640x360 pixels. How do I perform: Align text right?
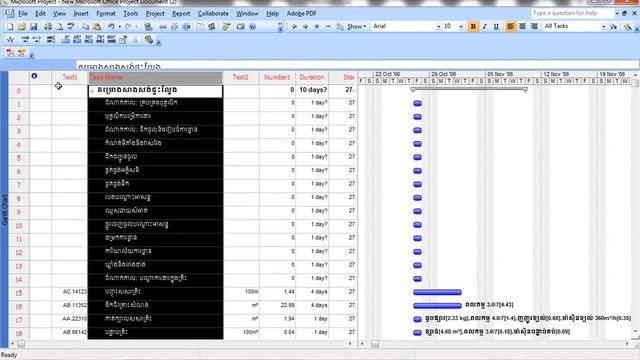pyautogui.click(x=534, y=27)
